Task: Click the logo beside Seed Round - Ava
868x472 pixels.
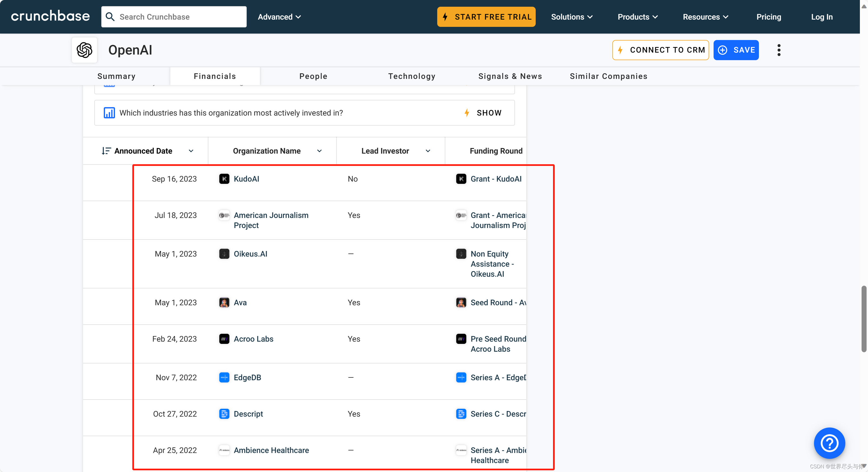Action: pyautogui.click(x=461, y=302)
